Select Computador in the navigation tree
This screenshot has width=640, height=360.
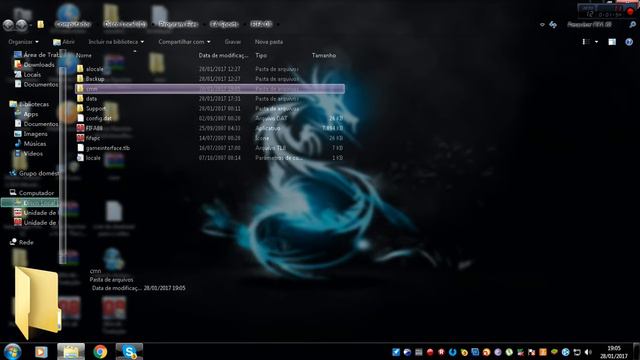[x=32, y=193]
